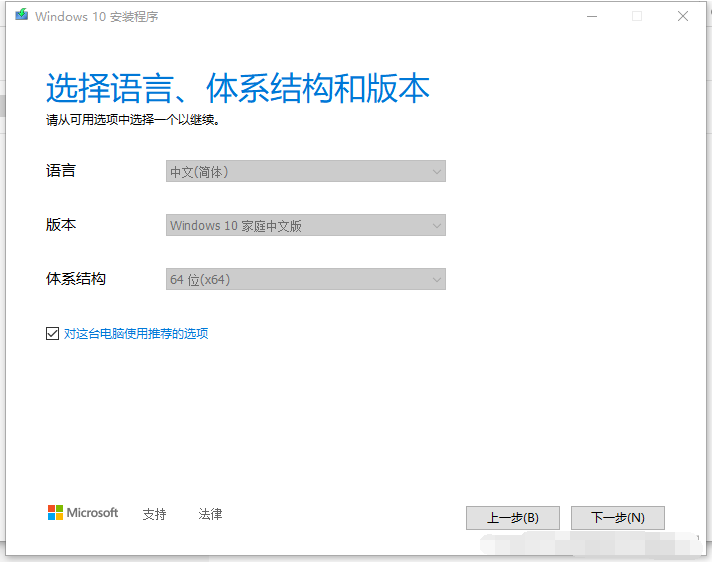Click 对这台电脑使用推荐的选项 label text
This screenshot has height=562, width=712.
[136, 334]
